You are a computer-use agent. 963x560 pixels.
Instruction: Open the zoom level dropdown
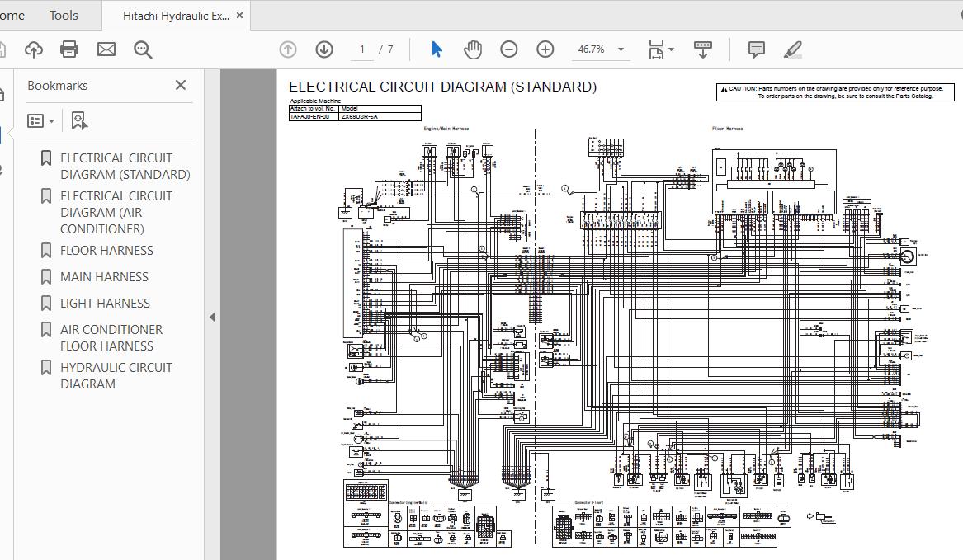(621, 49)
